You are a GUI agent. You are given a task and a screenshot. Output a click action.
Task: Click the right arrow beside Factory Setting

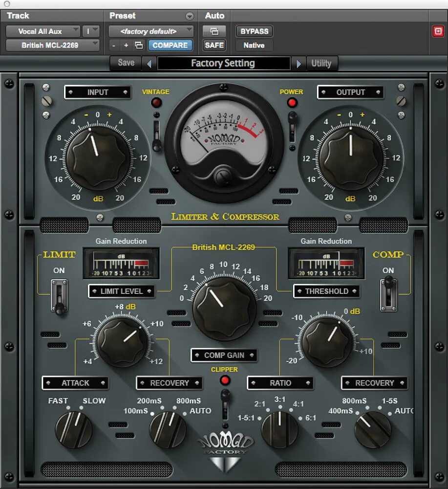click(x=299, y=63)
